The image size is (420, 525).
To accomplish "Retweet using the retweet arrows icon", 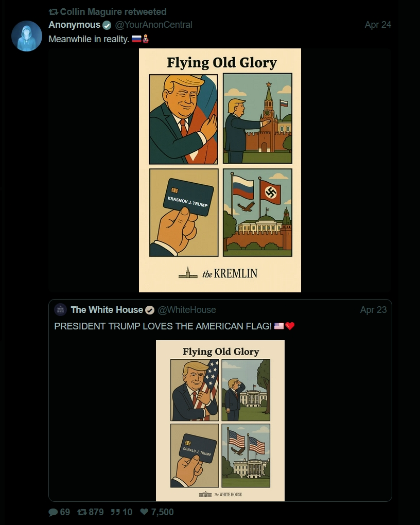I will [82, 512].
